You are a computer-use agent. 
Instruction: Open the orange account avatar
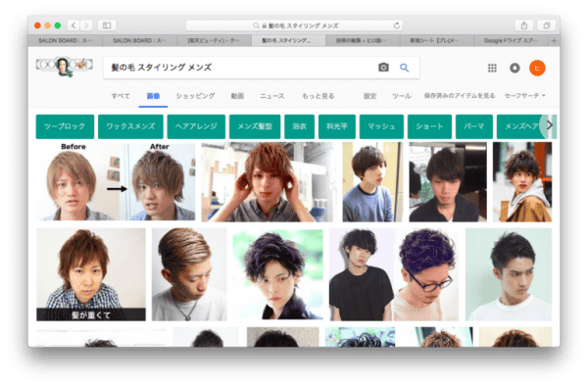coord(537,68)
